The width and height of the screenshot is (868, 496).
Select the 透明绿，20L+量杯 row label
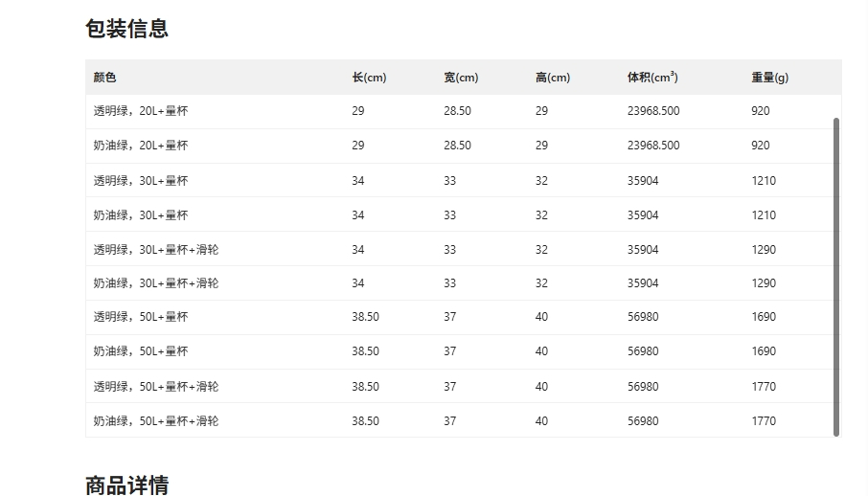[141, 111]
